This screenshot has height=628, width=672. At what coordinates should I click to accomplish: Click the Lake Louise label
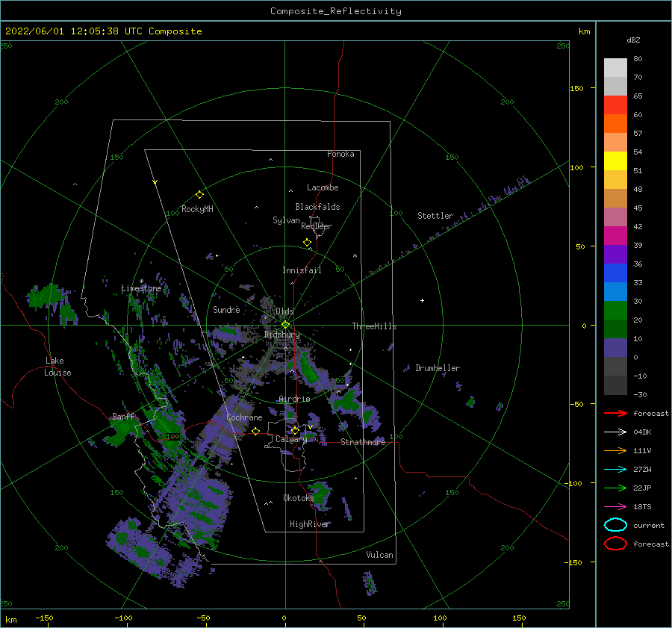[x=58, y=367]
